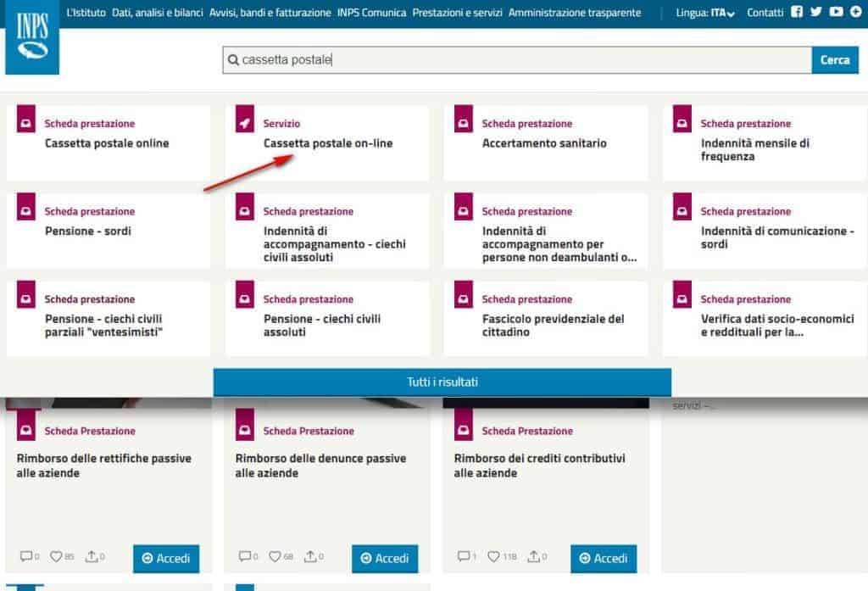Toggle the like heart showing 118 likes
The width and height of the screenshot is (868, 591).
click(494, 556)
